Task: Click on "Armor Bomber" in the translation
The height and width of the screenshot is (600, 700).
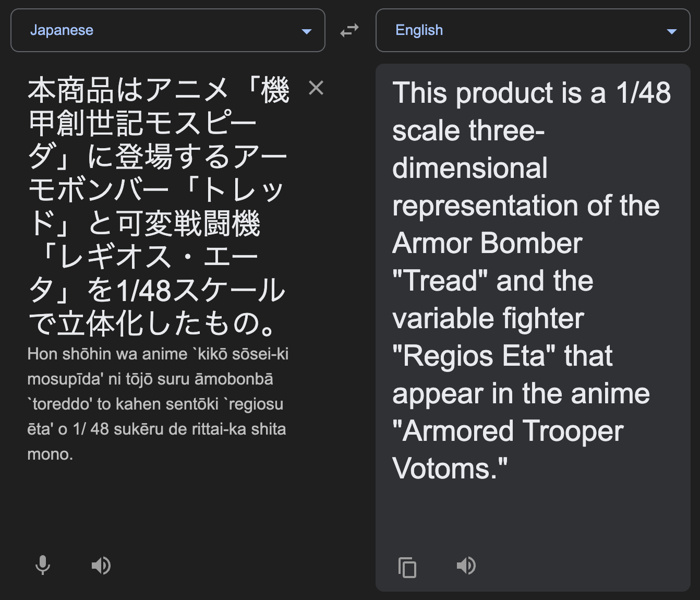Action: (x=487, y=243)
